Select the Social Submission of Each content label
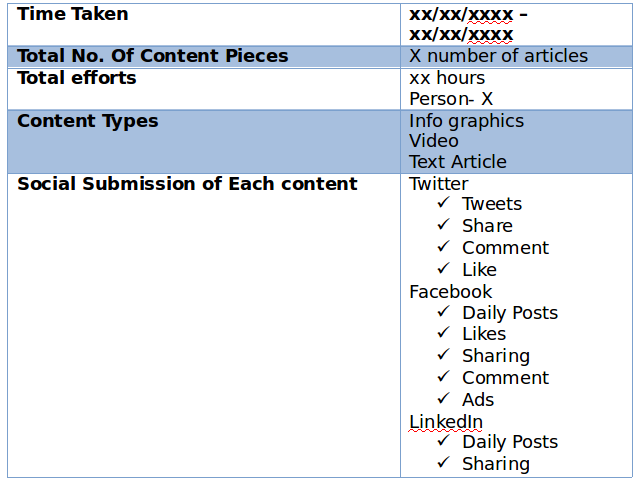The height and width of the screenshot is (482, 639). (x=187, y=184)
